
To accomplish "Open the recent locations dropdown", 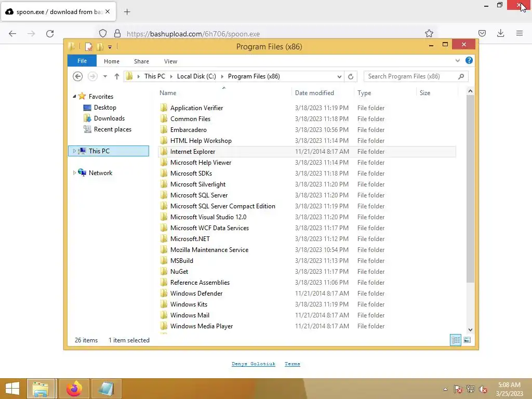I will (105, 76).
